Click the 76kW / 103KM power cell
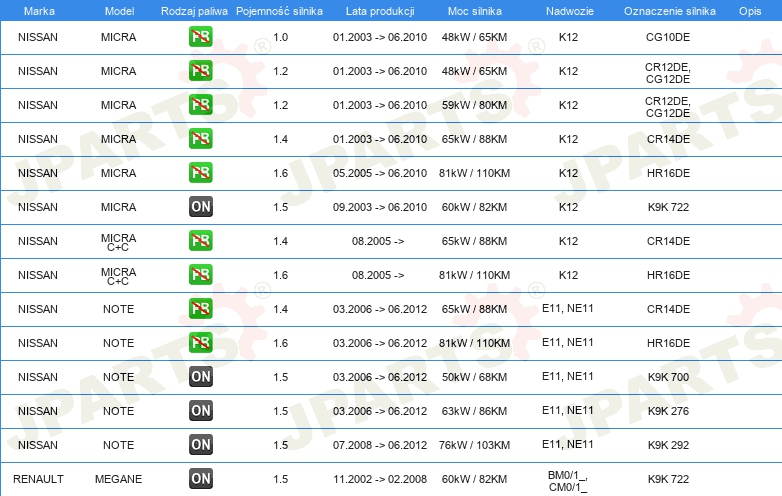The width and height of the screenshot is (782, 496). pyautogui.click(x=474, y=445)
